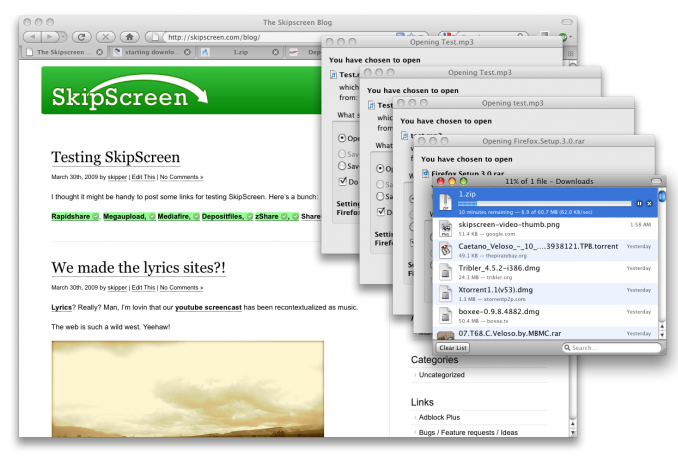The height and width of the screenshot is (460, 678).
Task: Open the We made the lyrics sites post
Action: click(138, 268)
